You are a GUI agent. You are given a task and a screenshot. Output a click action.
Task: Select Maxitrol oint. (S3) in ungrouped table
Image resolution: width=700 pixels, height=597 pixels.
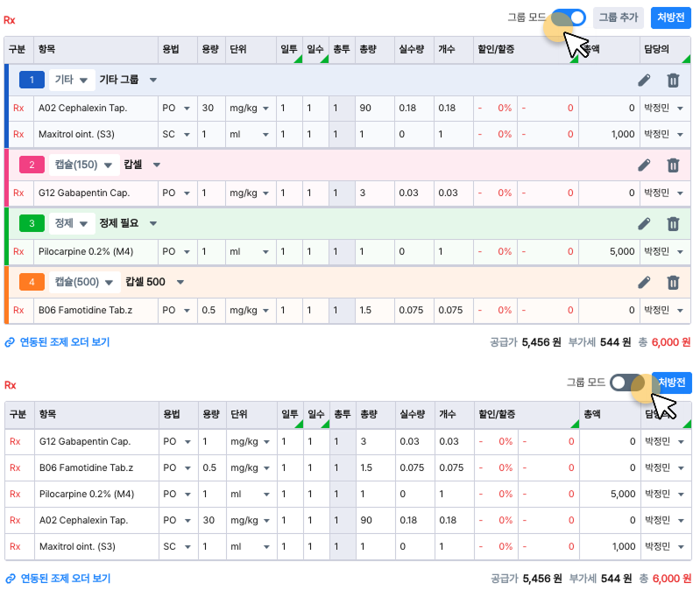[x=77, y=546]
